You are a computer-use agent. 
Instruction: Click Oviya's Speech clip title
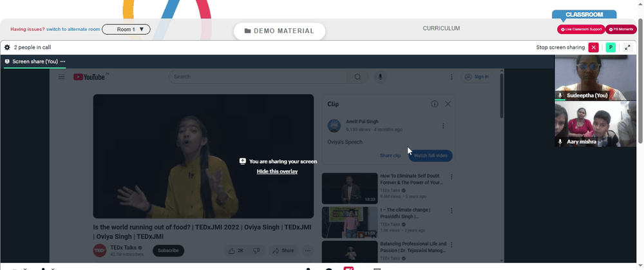click(345, 142)
